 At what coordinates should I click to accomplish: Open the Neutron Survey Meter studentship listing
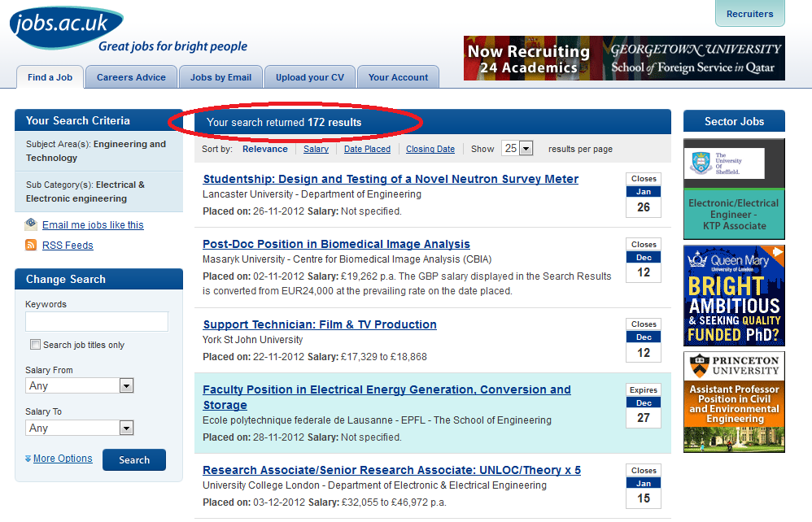391,179
